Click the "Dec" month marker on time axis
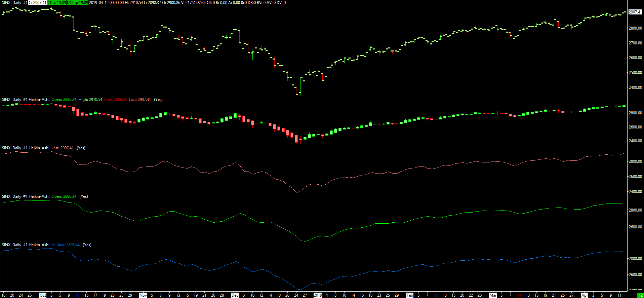Screen dimensions: 644x298 tap(235, 295)
